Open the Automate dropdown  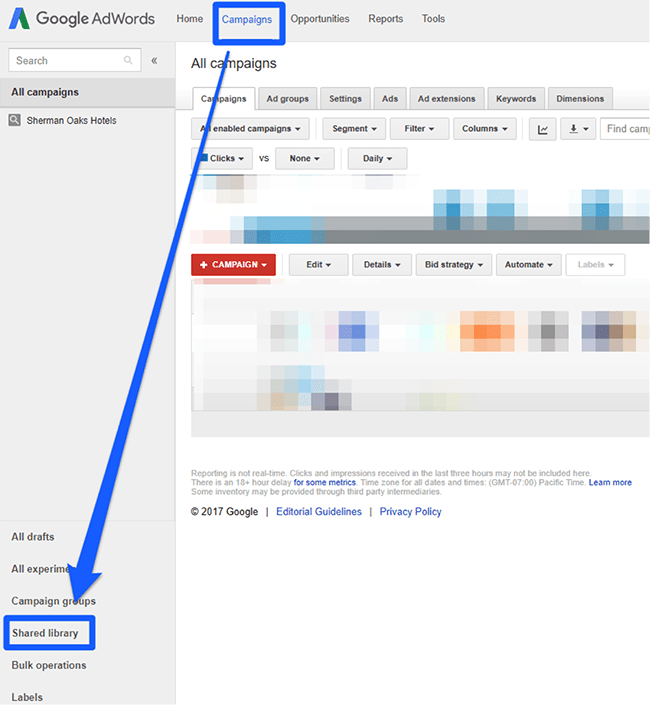pos(529,265)
